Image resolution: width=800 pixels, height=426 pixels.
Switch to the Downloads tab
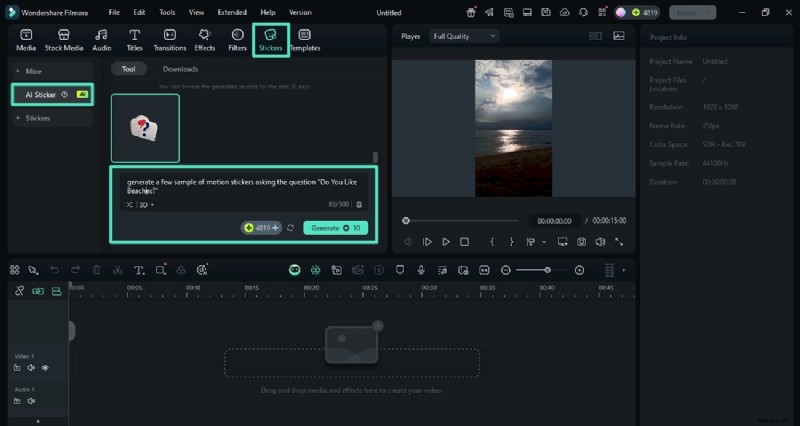180,69
